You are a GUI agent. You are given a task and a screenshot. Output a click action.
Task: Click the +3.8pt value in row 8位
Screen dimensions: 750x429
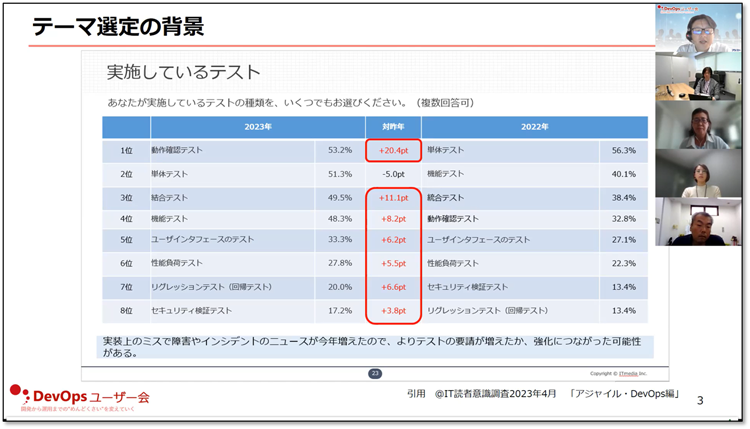coord(392,311)
